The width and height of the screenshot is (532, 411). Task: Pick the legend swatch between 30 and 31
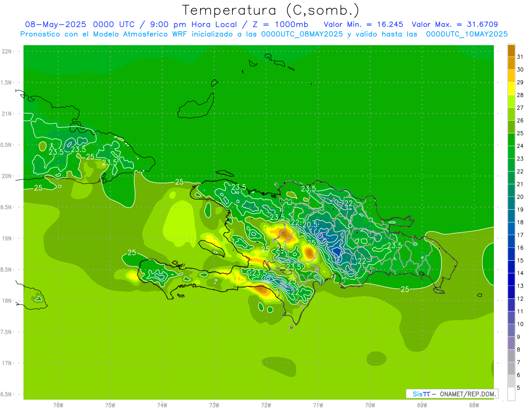(511, 63)
